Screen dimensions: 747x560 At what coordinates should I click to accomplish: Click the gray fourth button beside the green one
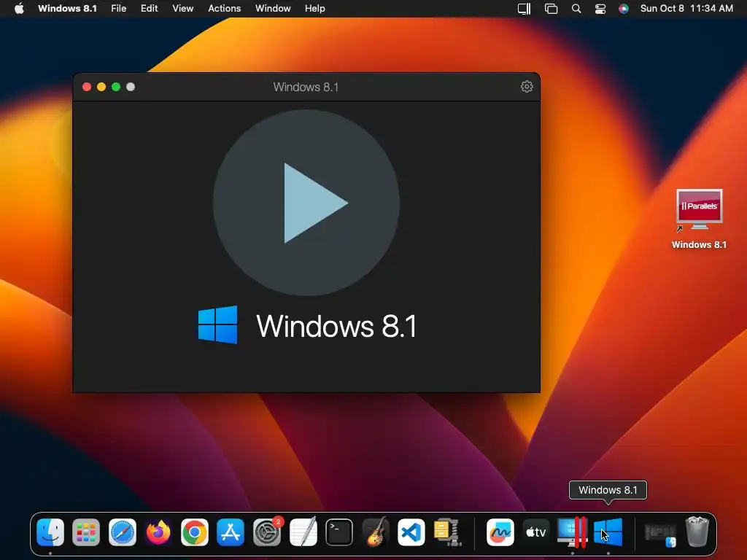click(131, 87)
